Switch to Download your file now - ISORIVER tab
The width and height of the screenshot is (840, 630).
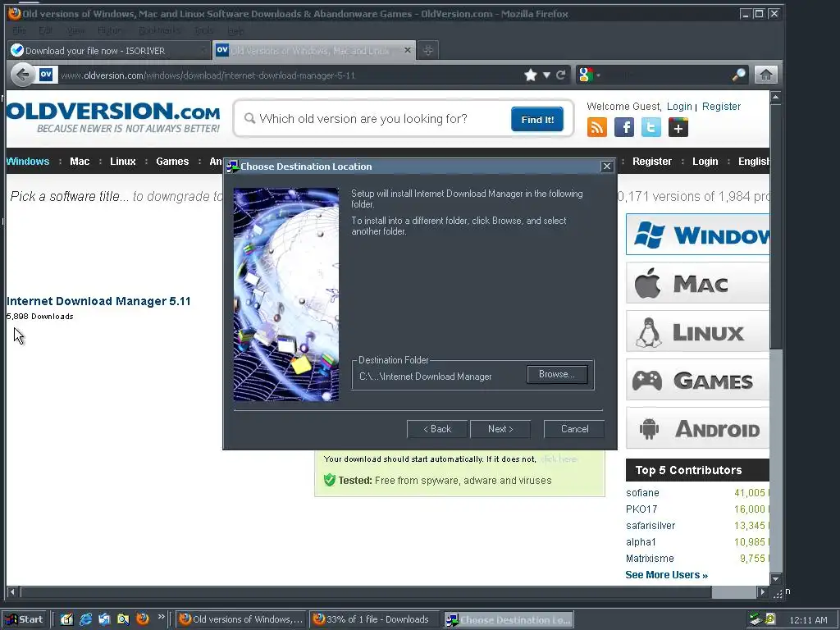pos(107,50)
